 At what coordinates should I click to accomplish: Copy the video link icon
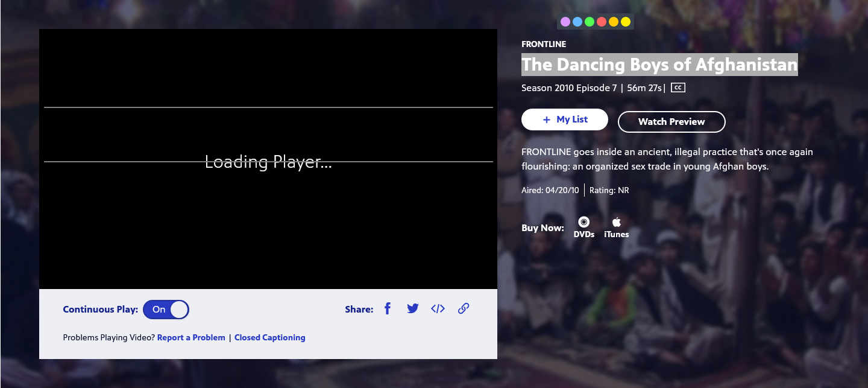[464, 308]
